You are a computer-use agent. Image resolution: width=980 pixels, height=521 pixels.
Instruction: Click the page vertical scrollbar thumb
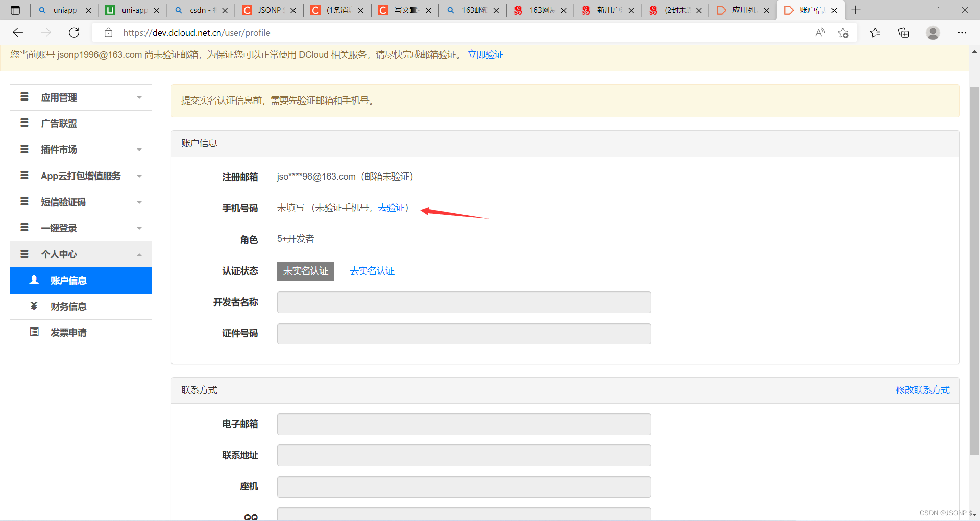pyautogui.click(x=974, y=270)
